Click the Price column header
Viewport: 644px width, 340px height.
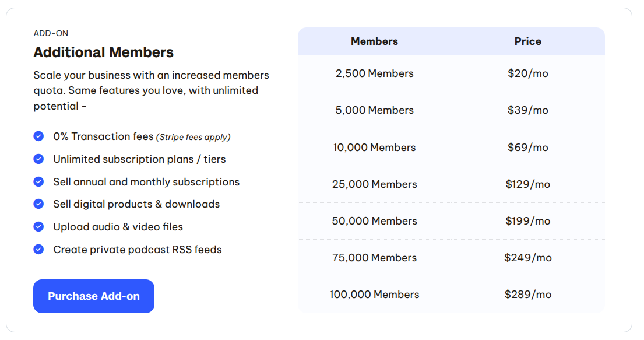(527, 41)
